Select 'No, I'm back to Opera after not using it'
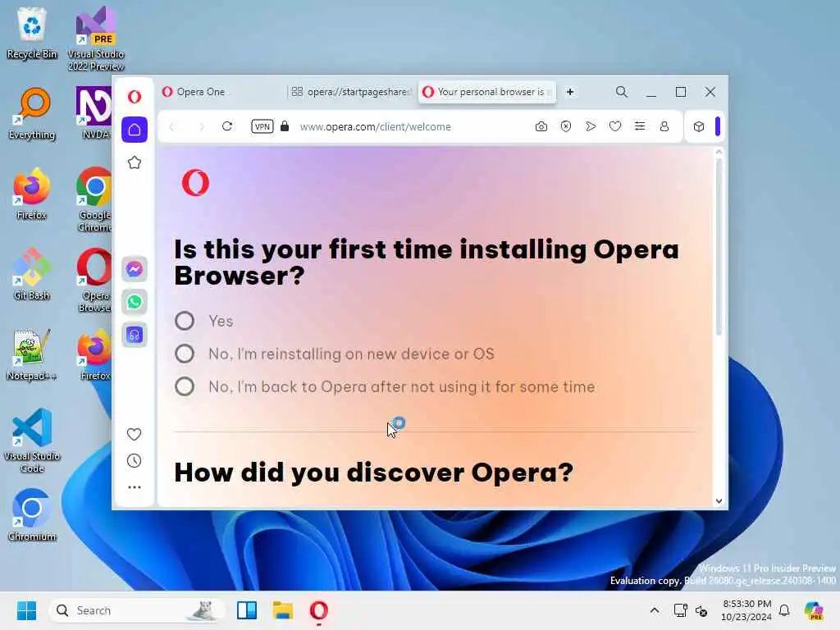This screenshot has width=840, height=630. tap(185, 386)
